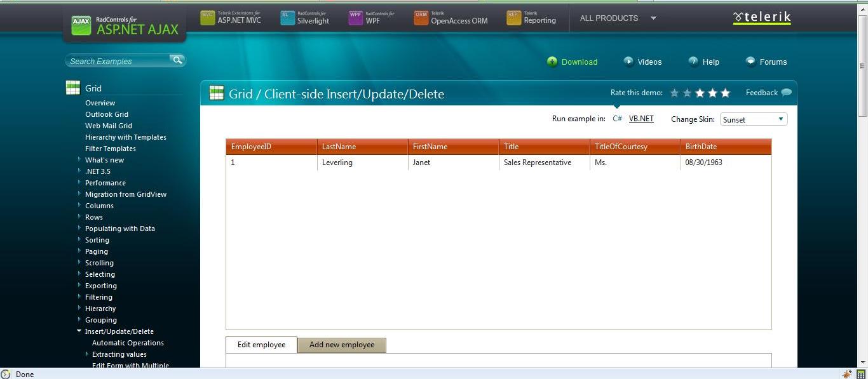Open the OpenAccess ORM product icon

click(421, 18)
